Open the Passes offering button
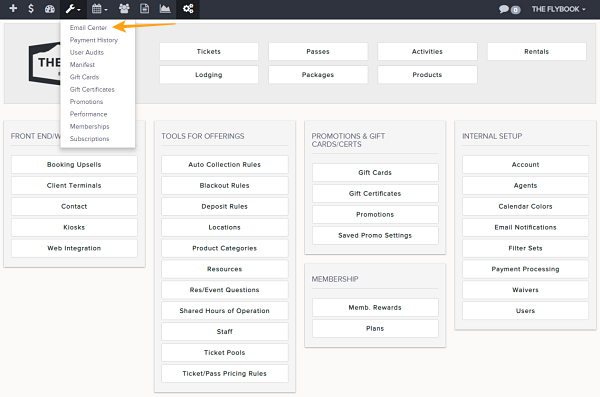 pyautogui.click(x=318, y=51)
